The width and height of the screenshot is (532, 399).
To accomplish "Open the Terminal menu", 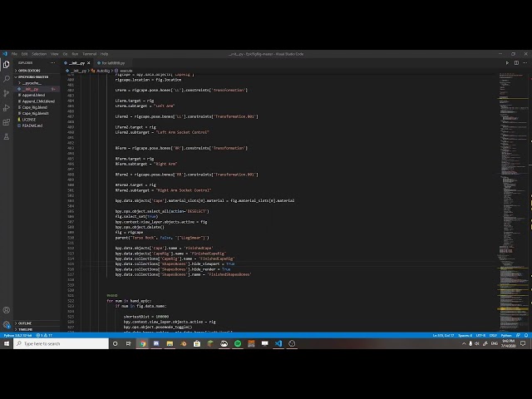I will click(90, 54).
